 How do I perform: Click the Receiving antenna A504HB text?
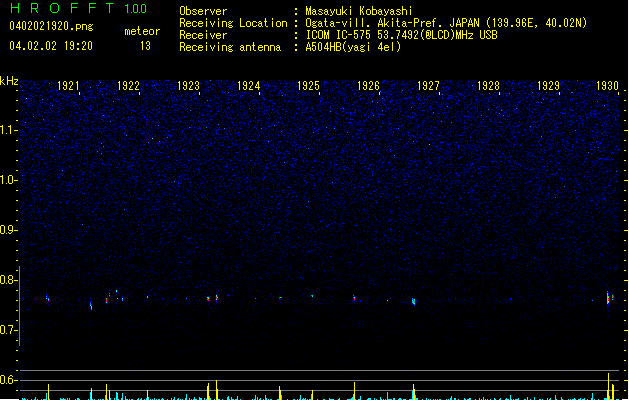[353, 47]
